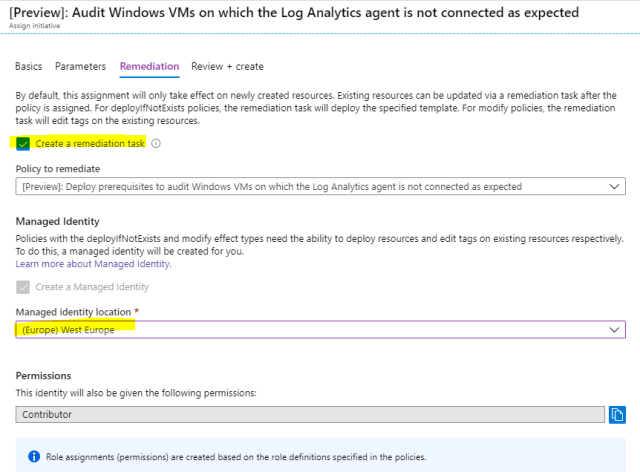Click the info icon in the blue role assignments banner
Viewport: 640px width, 472px height.
pyautogui.click(x=34, y=457)
